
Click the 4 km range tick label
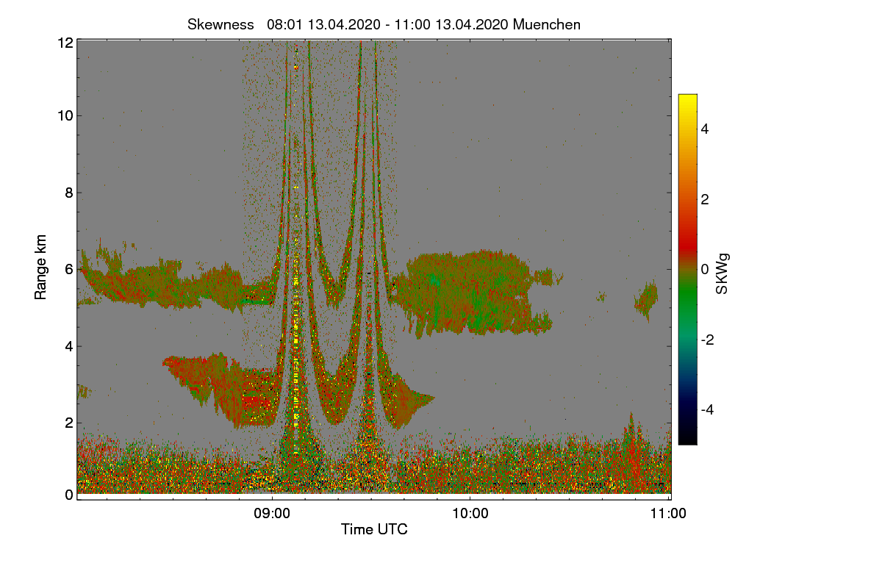(68, 346)
